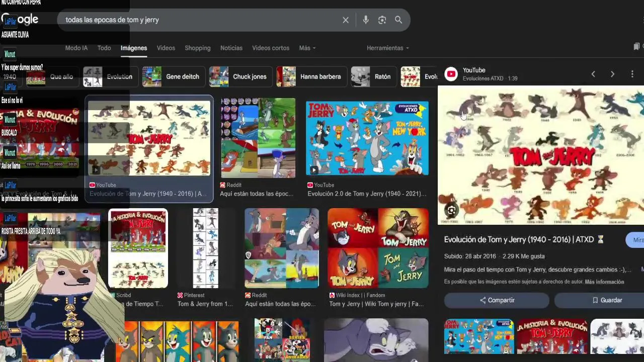Click the Compartir button

(497, 300)
